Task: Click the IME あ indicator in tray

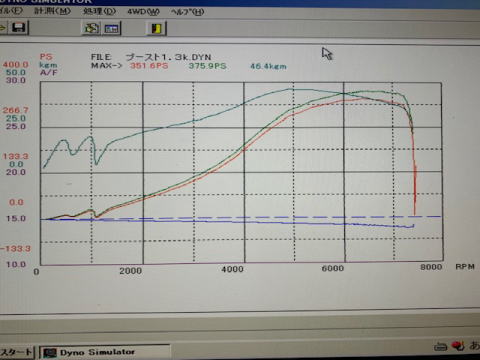Action: tap(474, 345)
